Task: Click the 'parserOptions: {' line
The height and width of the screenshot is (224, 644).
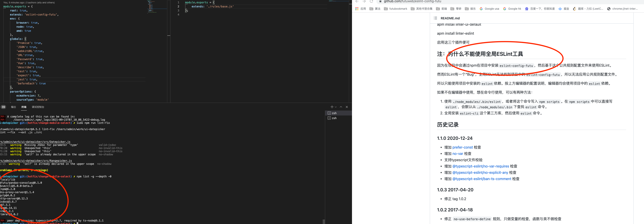Action: (23, 92)
